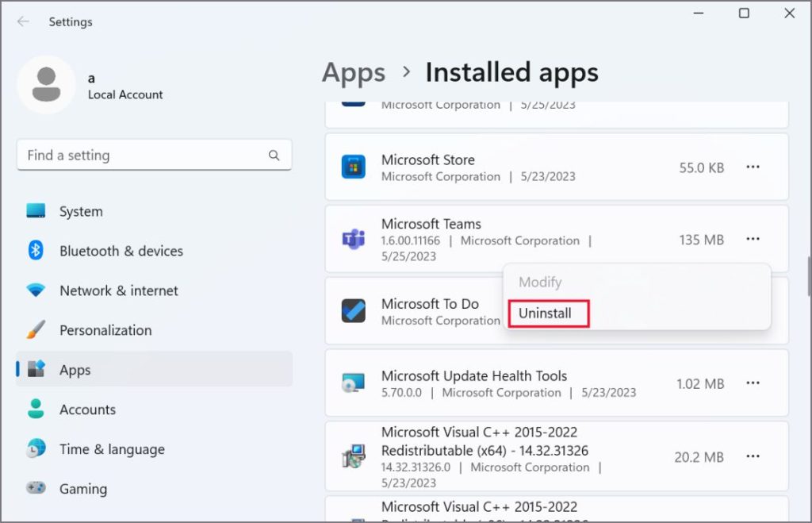Click the Time & language globe icon
The height and width of the screenshot is (523, 812).
pos(36,448)
